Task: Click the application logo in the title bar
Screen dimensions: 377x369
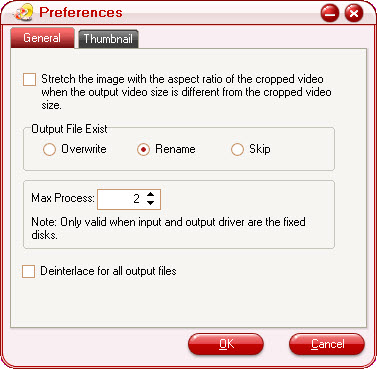Action: 23,12
